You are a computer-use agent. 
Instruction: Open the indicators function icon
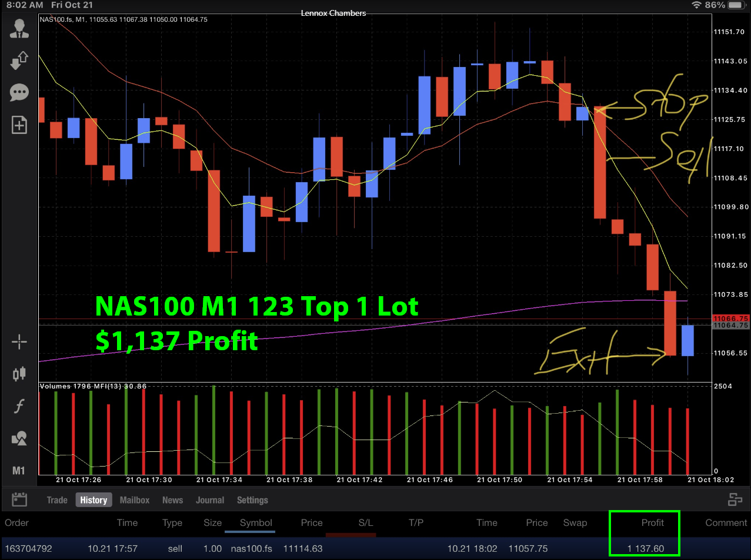tap(19, 406)
